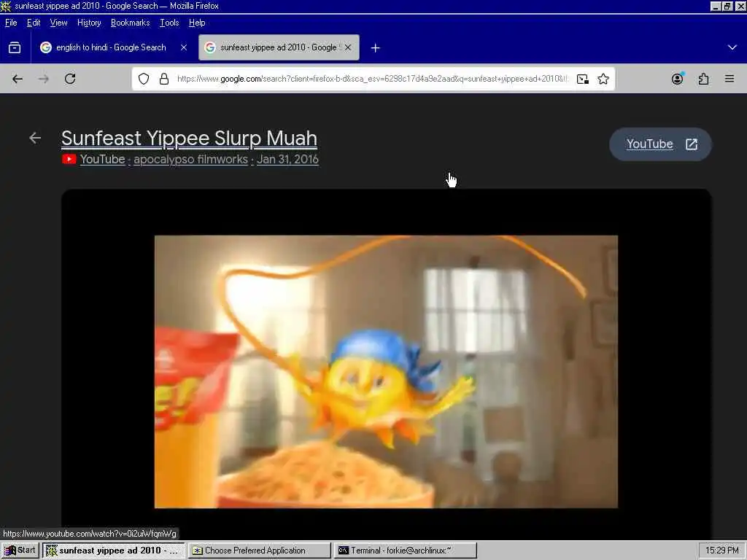The height and width of the screenshot is (560, 747).
Task: Switch to english to hindi tab
Action: coord(113,47)
